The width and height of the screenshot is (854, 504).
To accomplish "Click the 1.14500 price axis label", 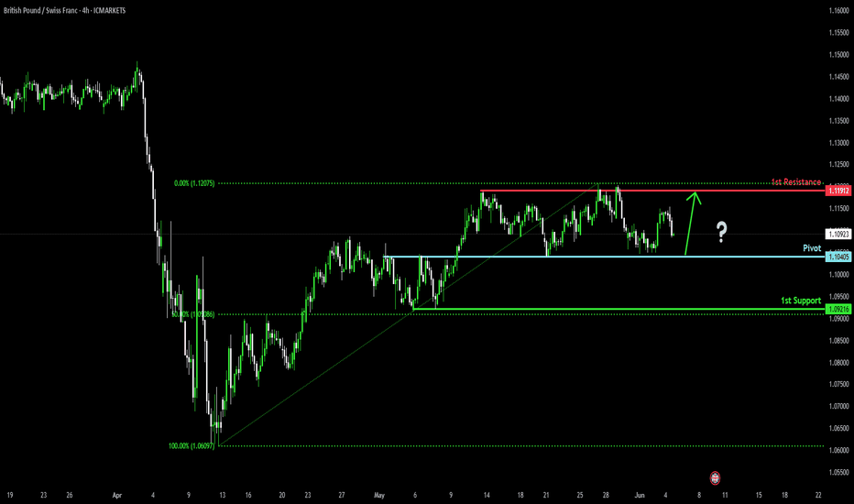I will pos(838,77).
